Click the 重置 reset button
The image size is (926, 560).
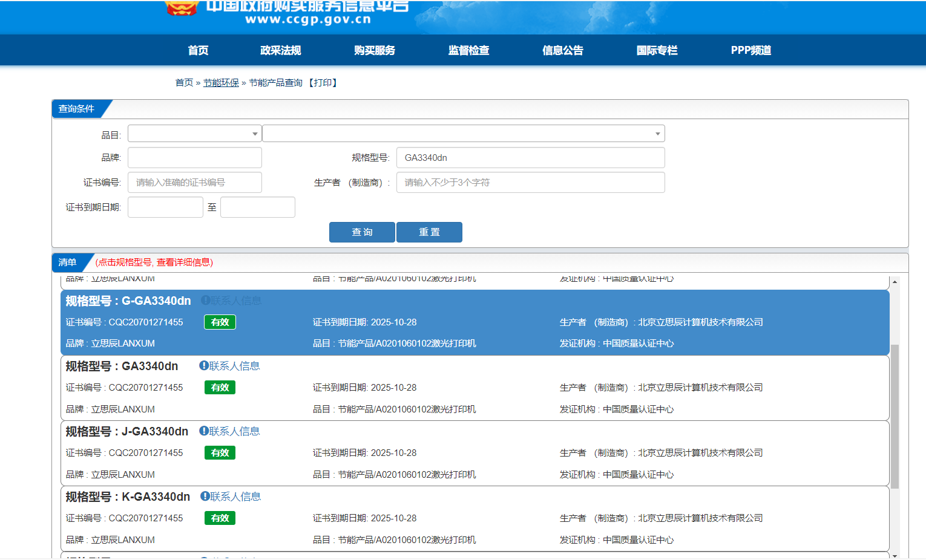429,232
